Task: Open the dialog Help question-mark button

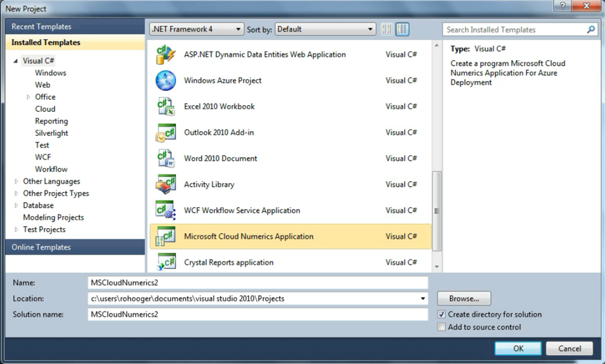Action: 563,5
